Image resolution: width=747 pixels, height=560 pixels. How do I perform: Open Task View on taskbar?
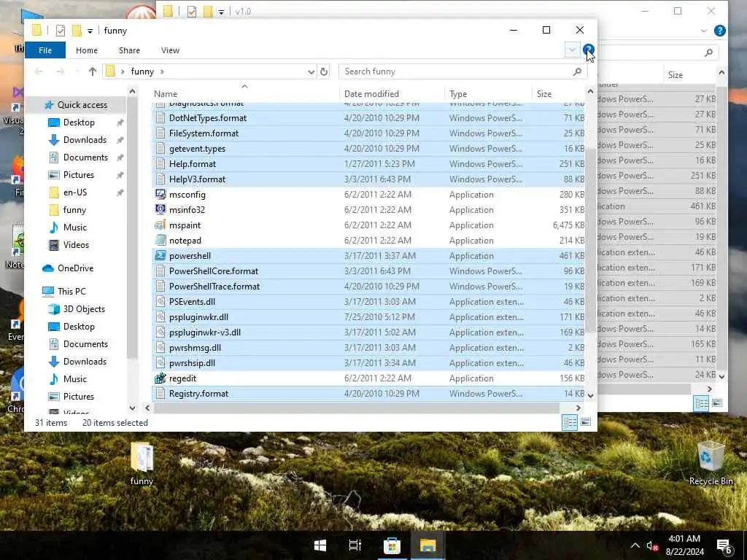click(x=355, y=545)
